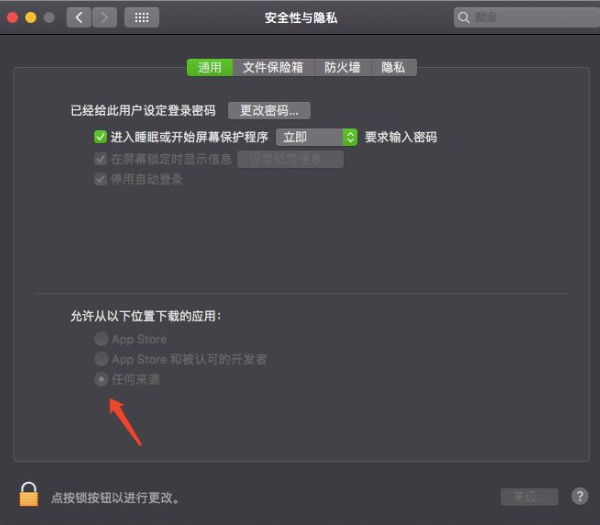This screenshot has width=600, height=525.
Task: Toggle 进入睡眠或开始屏幕保护程序 checkbox
Action: [100, 137]
